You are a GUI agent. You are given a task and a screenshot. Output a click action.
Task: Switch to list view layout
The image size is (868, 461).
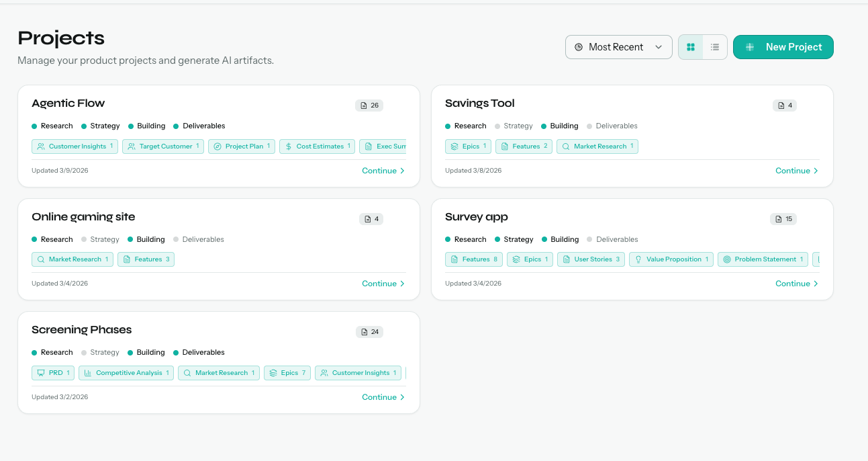(x=715, y=46)
